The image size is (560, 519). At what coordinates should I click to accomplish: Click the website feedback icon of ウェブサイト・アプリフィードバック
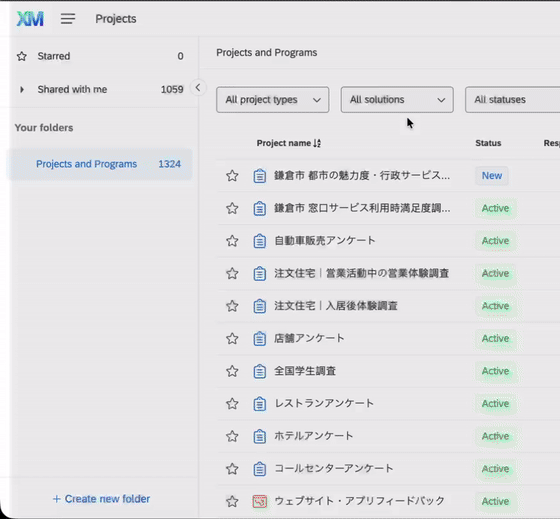[x=260, y=501]
